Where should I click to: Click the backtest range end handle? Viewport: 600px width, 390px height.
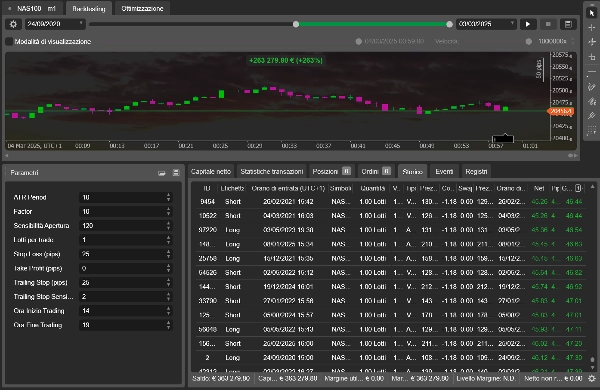pos(449,24)
